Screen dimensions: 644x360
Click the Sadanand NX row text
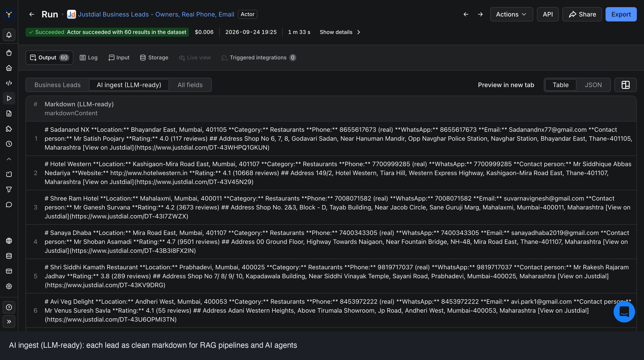point(338,138)
